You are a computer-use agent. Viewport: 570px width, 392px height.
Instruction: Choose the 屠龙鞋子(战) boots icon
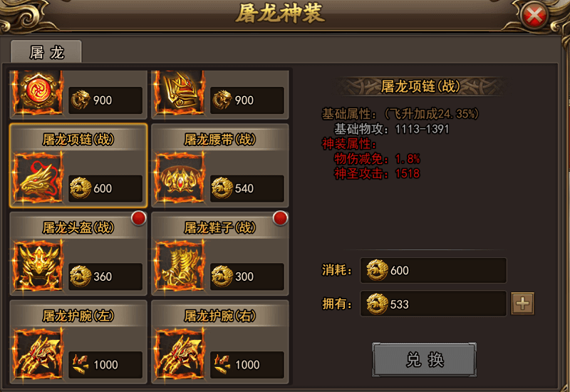point(180,267)
